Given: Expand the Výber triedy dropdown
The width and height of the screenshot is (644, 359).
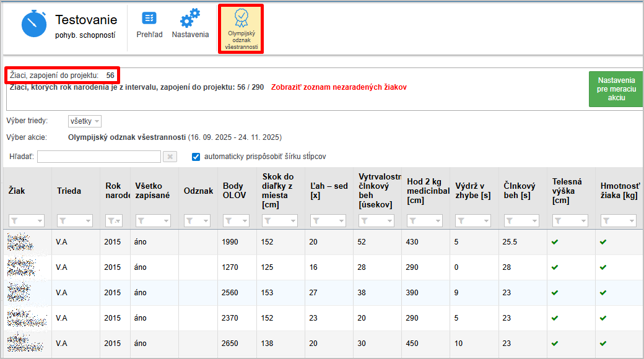Looking at the screenshot, I should pos(85,121).
